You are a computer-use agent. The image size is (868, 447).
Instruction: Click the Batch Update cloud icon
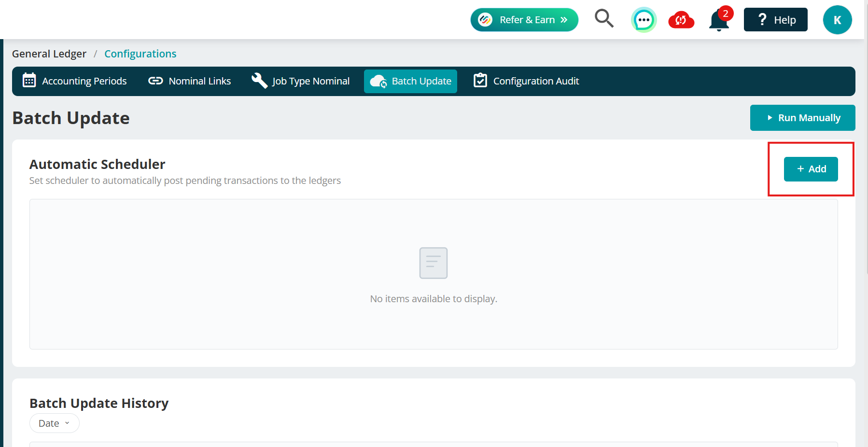pos(378,81)
